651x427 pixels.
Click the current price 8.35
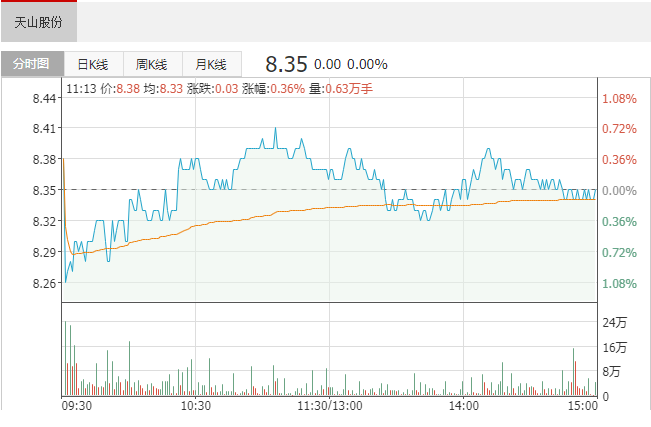click(286, 64)
